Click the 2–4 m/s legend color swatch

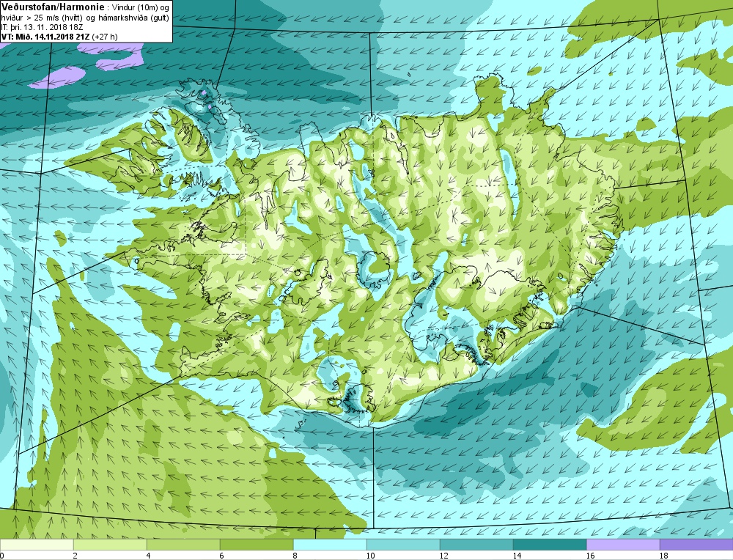click(110, 545)
